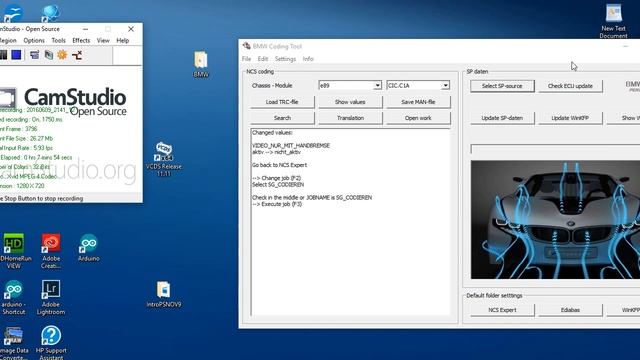Click the '--> Change job (F2)' line
The width and height of the screenshot is (640, 360).
click(x=276, y=178)
